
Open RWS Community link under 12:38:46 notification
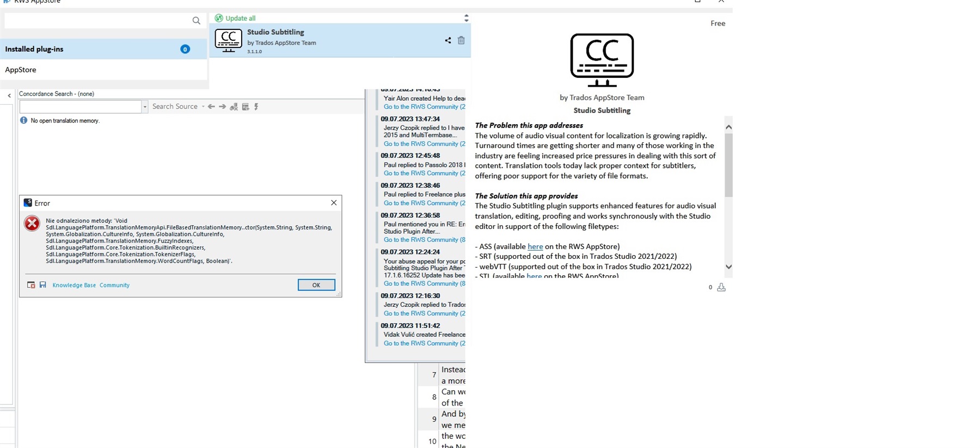(x=424, y=203)
